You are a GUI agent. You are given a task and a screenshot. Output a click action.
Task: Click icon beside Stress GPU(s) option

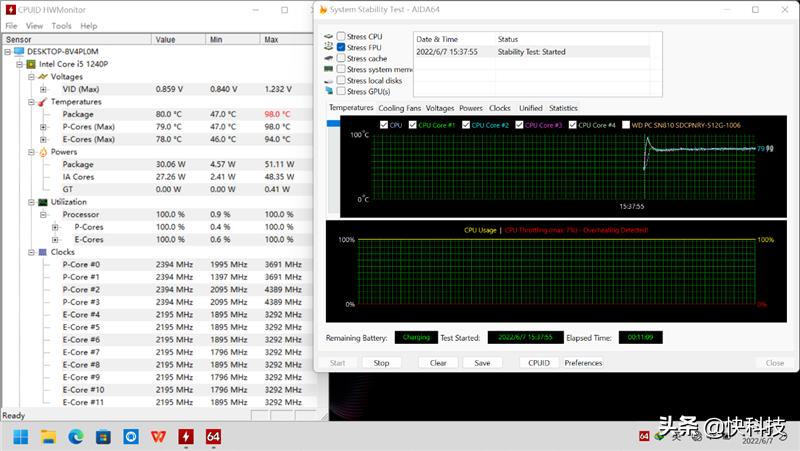tap(329, 91)
